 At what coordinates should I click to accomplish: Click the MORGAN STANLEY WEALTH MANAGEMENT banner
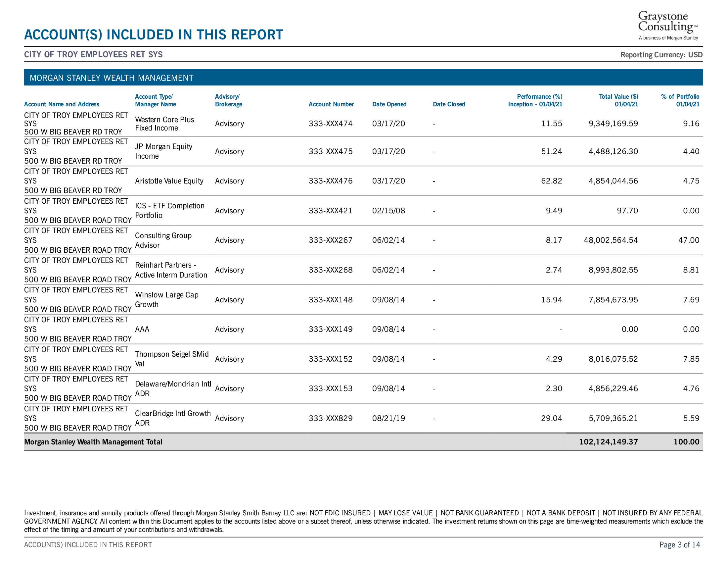[363, 77]
